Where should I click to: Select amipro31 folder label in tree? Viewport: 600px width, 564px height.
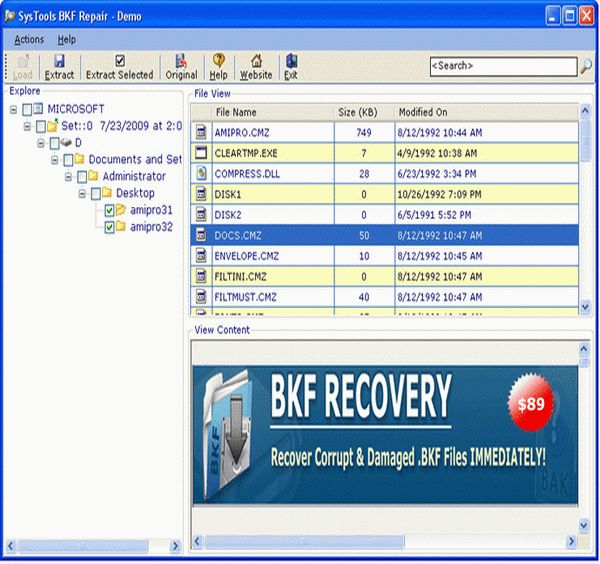(151, 210)
